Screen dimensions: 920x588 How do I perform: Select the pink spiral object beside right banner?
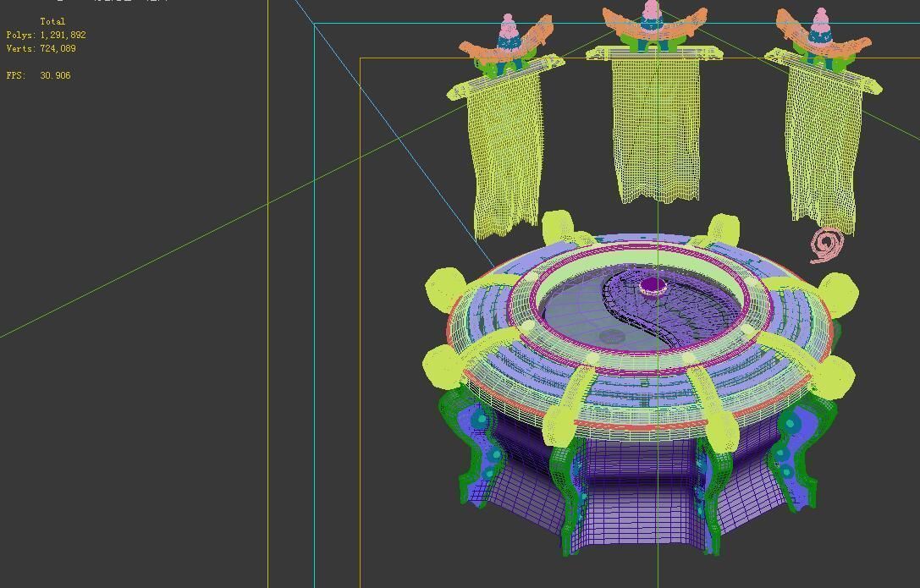pyautogui.click(x=827, y=245)
